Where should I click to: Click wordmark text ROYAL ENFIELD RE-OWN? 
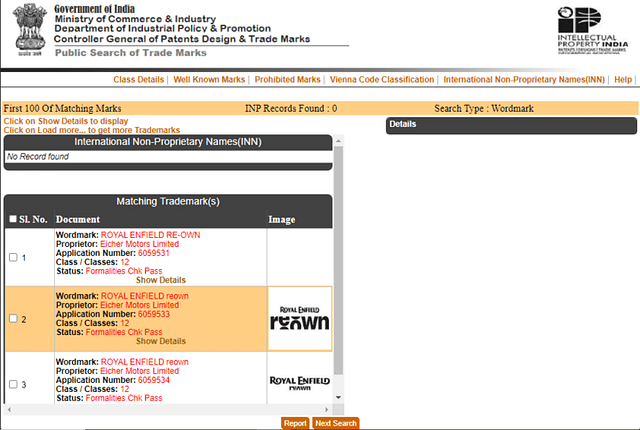click(x=151, y=235)
